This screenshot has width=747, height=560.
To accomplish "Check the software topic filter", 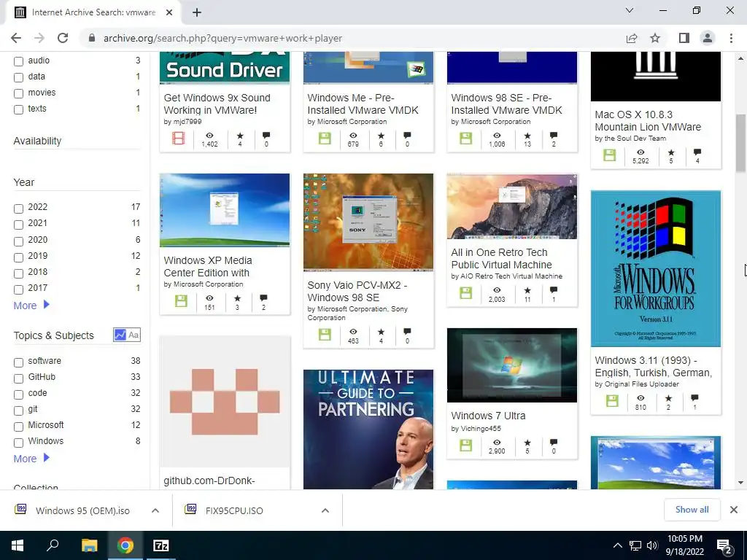I will coord(18,362).
